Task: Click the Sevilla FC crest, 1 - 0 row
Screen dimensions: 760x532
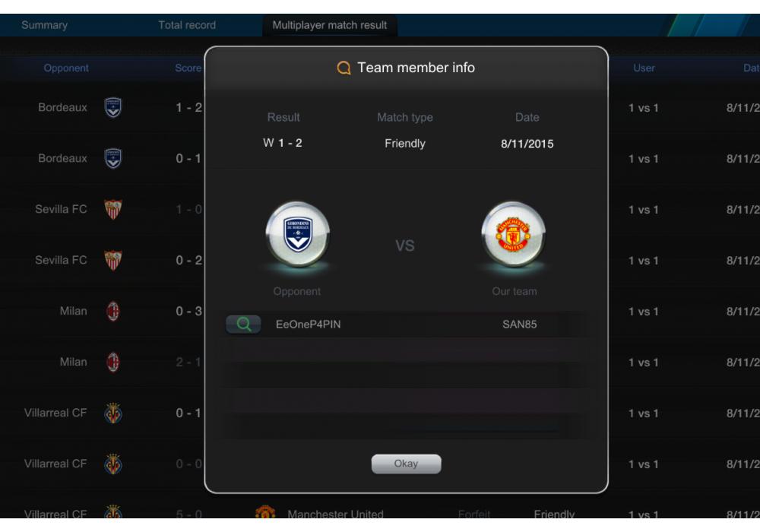Action: coord(113,209)
